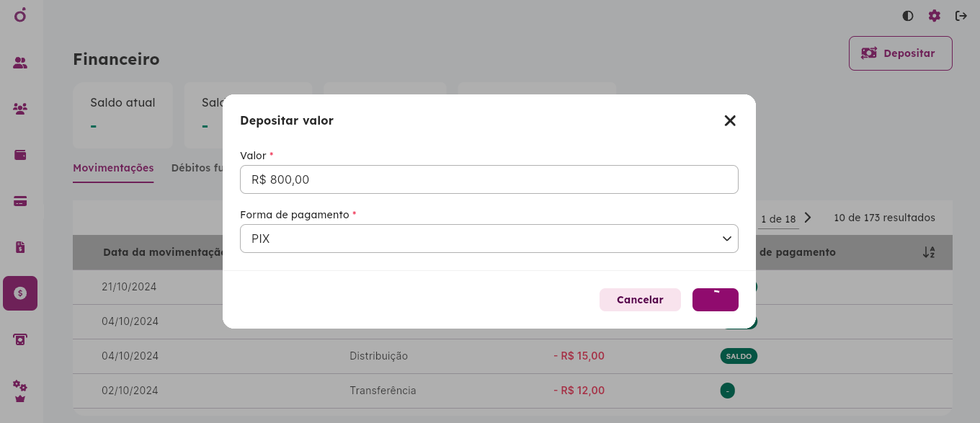Switch to the Débitos tab
This screenshot has width=980, height=423.
197,168
